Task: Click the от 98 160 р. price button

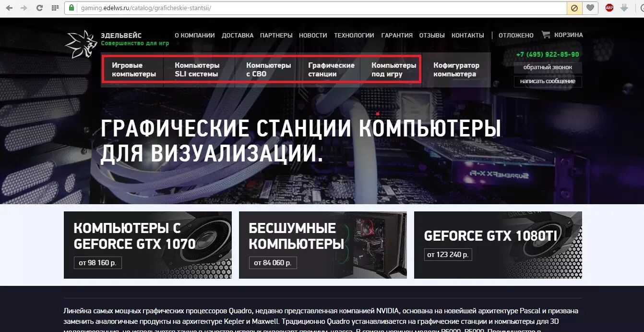Action: (x=98, y=263)
